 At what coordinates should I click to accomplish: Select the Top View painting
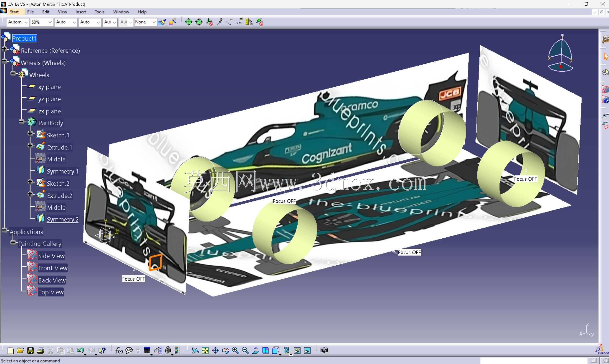pyautogui.click(x=51, y=292)
